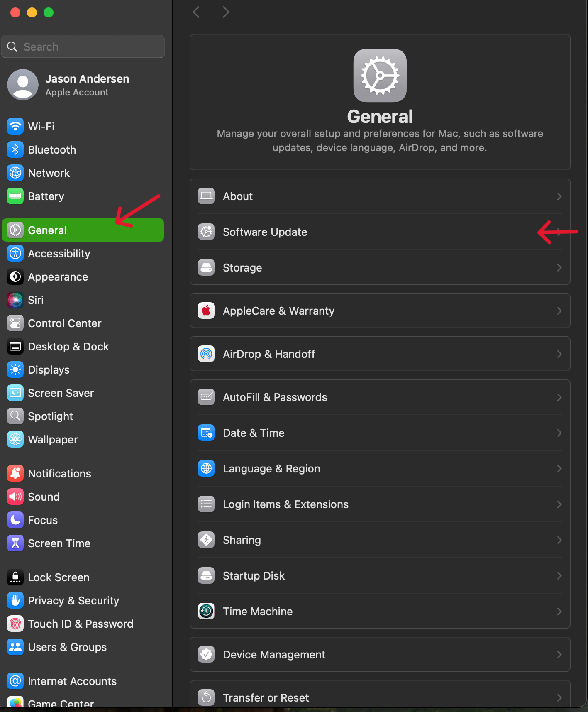Open the Software Update row
The height and width of the screenshot is (712, 588).
(380, 232)
